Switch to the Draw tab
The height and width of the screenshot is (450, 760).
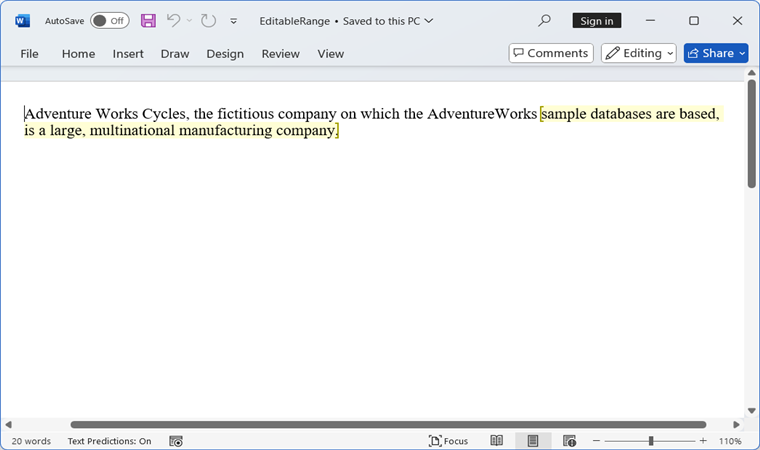175,53
